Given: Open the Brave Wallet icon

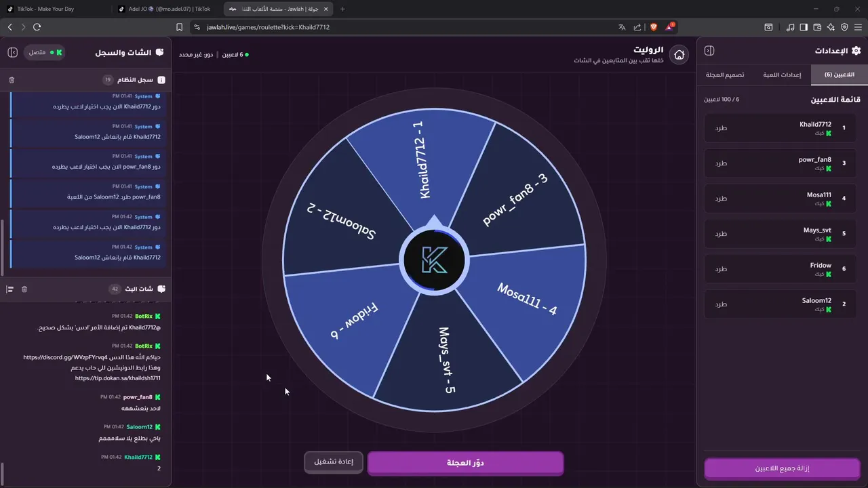Looking at the screenshot, I should 817,27.
